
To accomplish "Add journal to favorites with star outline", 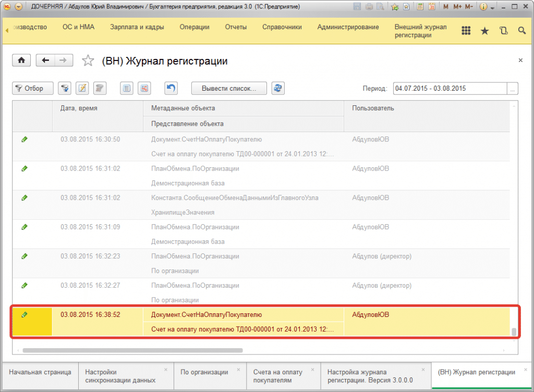I will click(x=88, y=61).
